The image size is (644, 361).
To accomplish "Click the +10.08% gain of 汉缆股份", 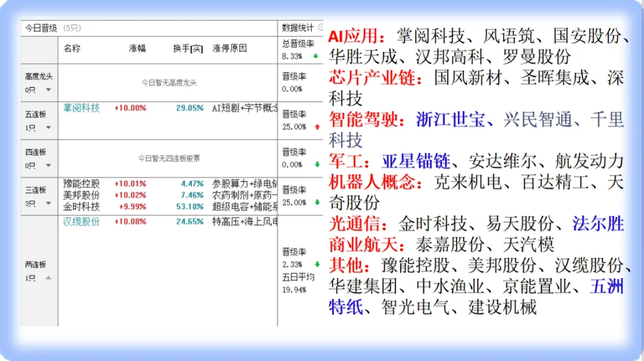I will click(x=130, y=221).
